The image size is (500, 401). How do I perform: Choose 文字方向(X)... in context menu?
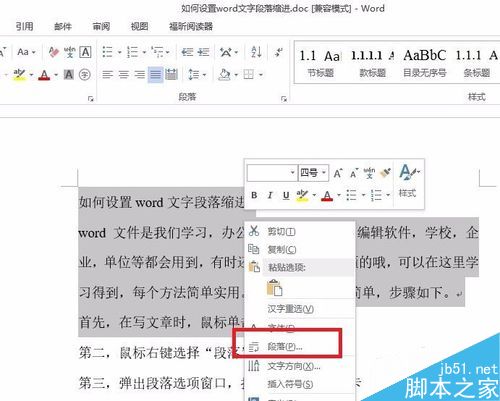tap(300, 366)
